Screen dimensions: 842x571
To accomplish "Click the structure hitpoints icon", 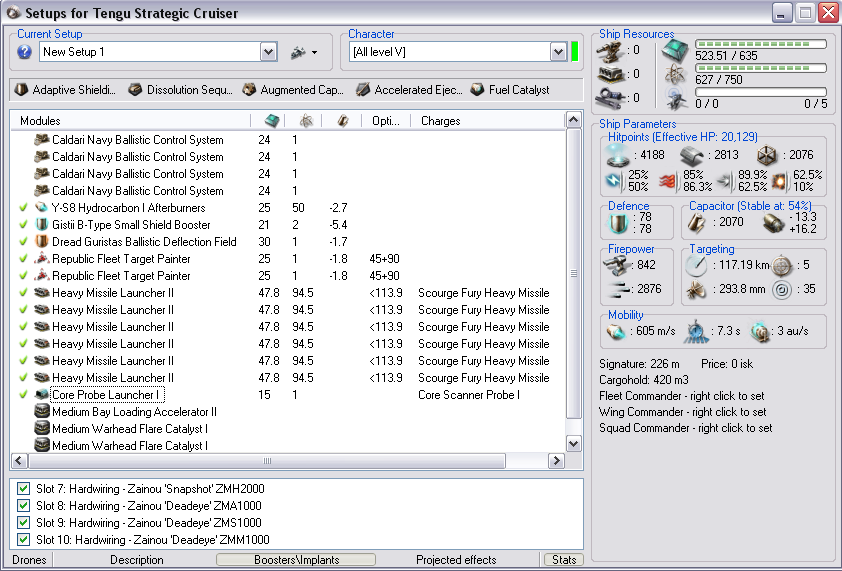I will [767, 156].
